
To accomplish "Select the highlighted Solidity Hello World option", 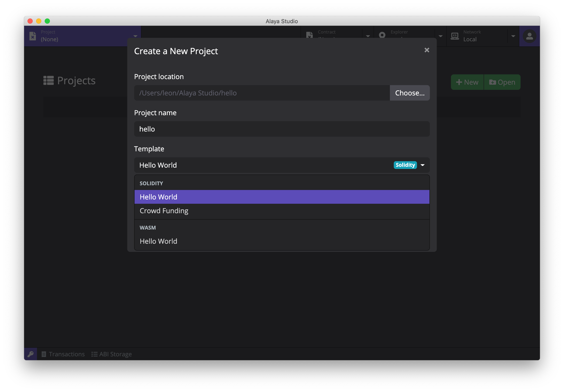I will pyautogui.click(x=158, y=197).
